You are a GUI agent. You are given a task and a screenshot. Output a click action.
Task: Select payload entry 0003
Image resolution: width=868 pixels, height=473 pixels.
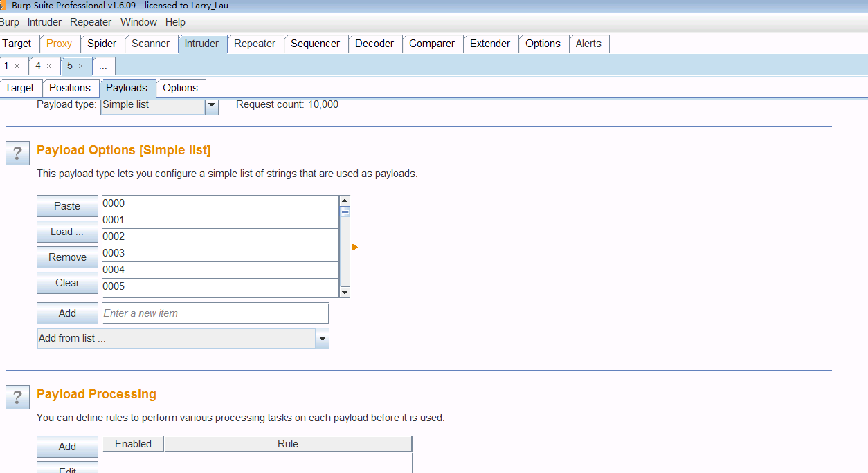pyautogui.click(x=220, y=253)
